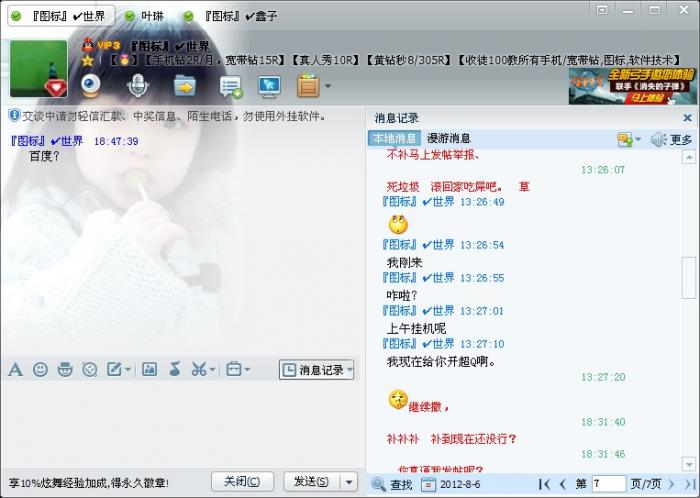The height and width of the screenshot is (498, 700).
Task: Go to next page of history
Action: point(671,484)
